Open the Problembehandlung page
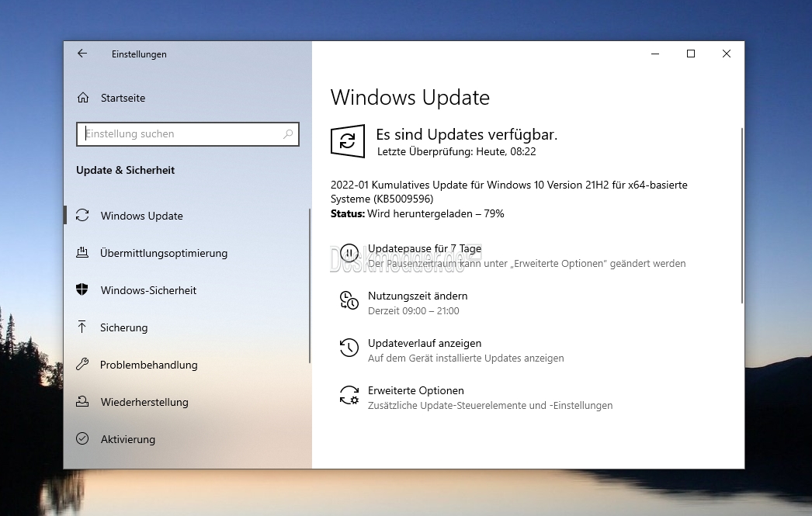812x516 pixels. coord(148,365)
